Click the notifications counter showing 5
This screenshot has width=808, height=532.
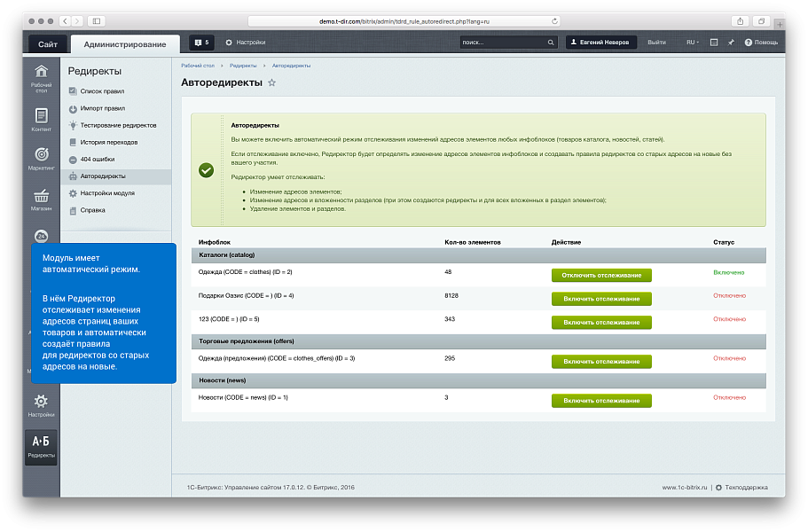[201, 43]
